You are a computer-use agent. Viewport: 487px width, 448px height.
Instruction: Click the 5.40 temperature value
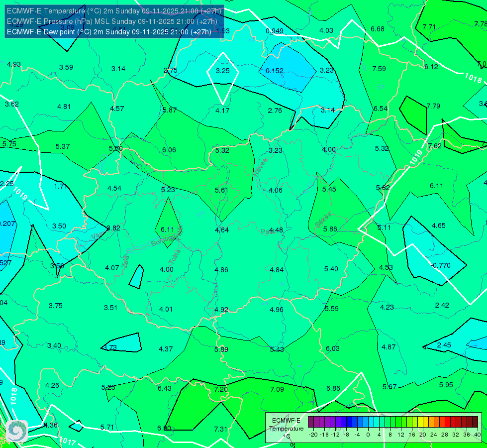click(x=331, y=269)
